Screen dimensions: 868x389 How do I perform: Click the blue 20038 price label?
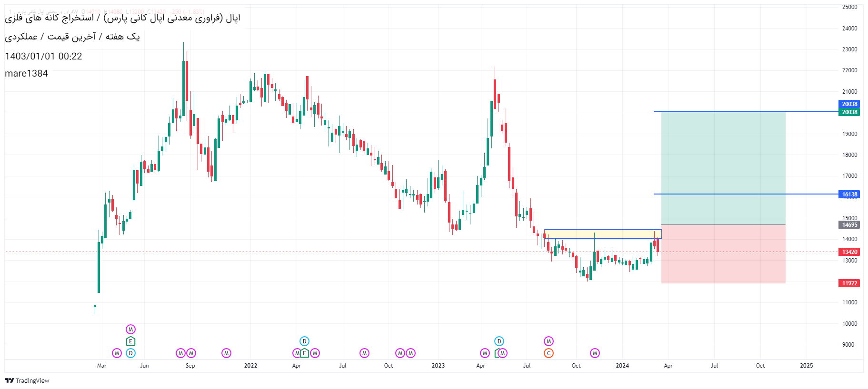pyautogui.click(x=849, y=104)
